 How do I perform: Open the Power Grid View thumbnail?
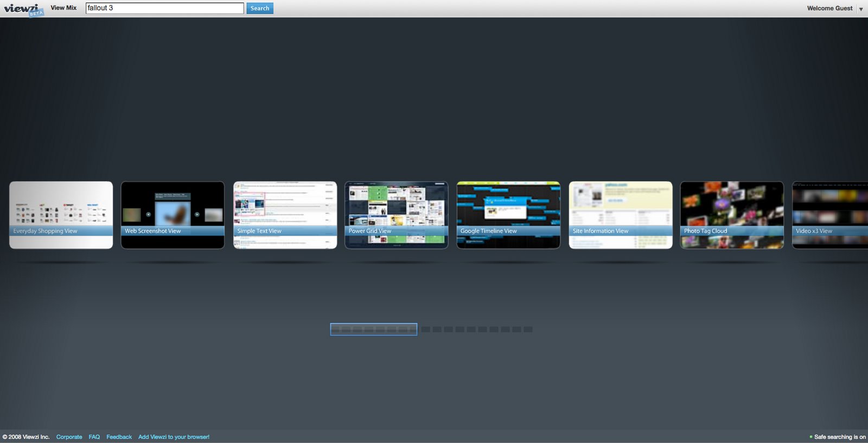tap(397, 215)
